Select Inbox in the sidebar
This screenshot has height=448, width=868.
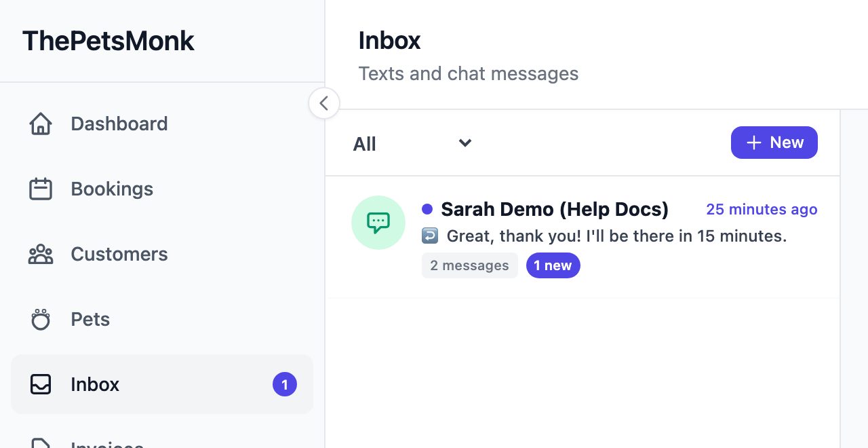(x=162, y=384)
